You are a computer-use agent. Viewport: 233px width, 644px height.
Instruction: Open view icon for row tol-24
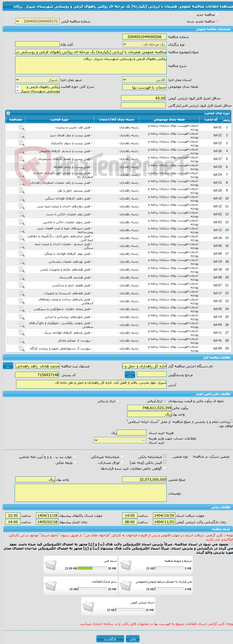pyautogui.click(x=21, y=175)
